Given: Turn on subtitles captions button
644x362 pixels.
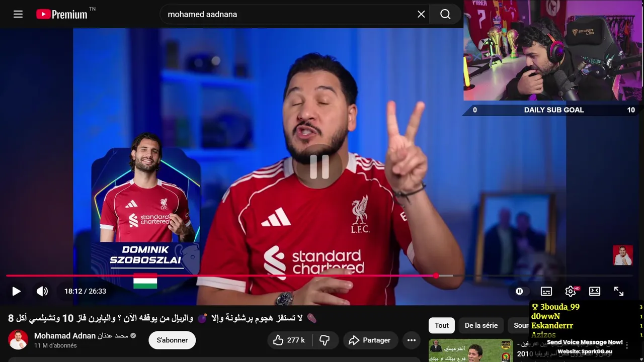Looking at the screenshot, I should [546, 291].
